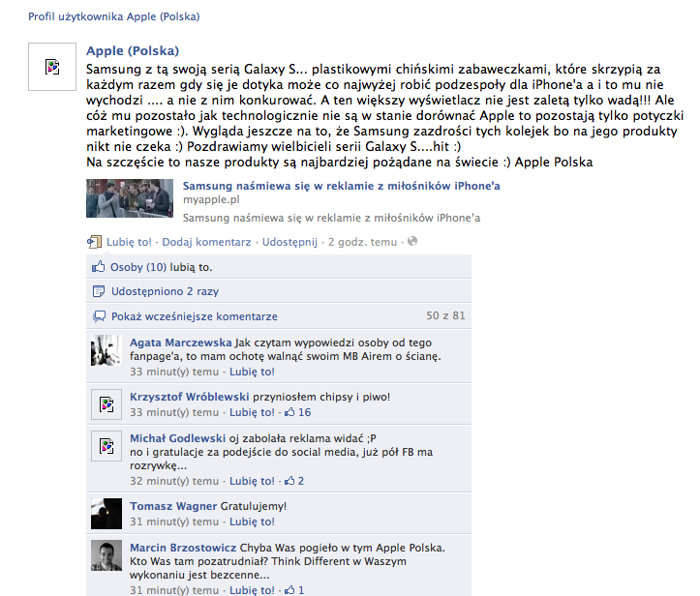The image size is (700, 596).
Task: Share the post via Udostępnij
Action: tap(289, 242)
